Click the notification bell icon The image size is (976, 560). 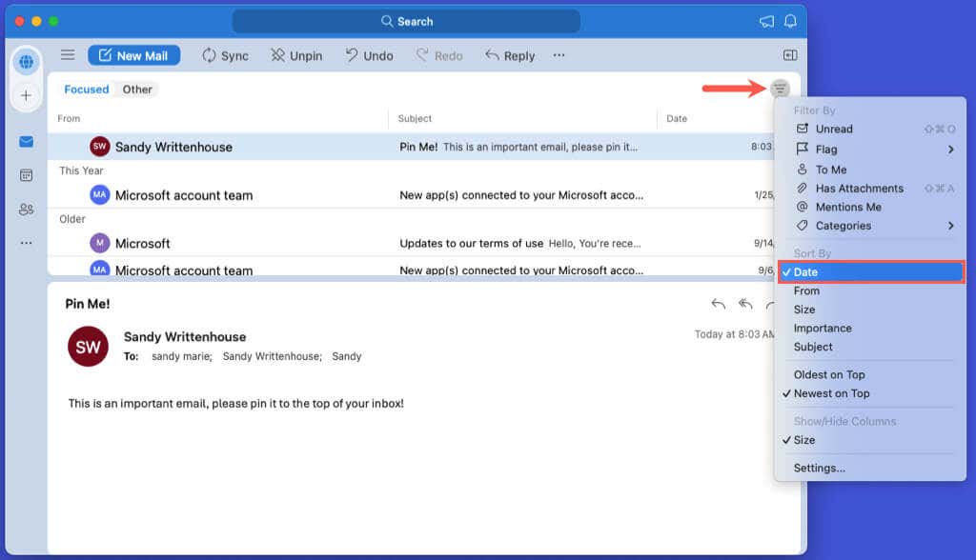coord(790,21)
